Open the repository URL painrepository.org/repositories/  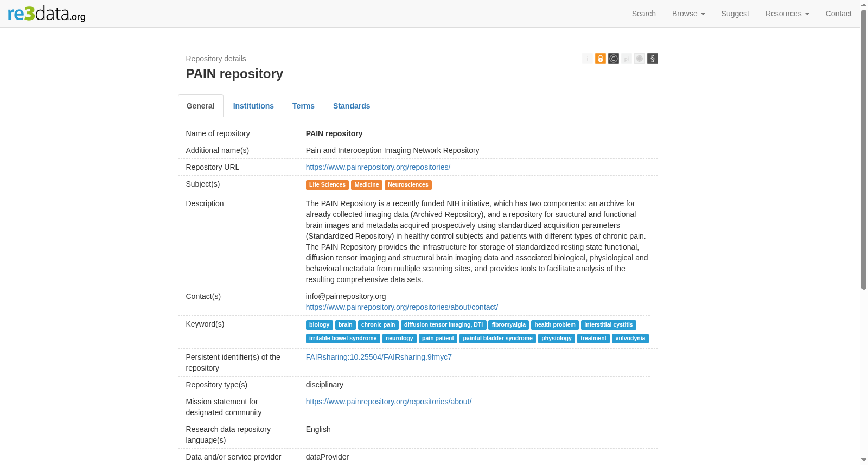378,167
